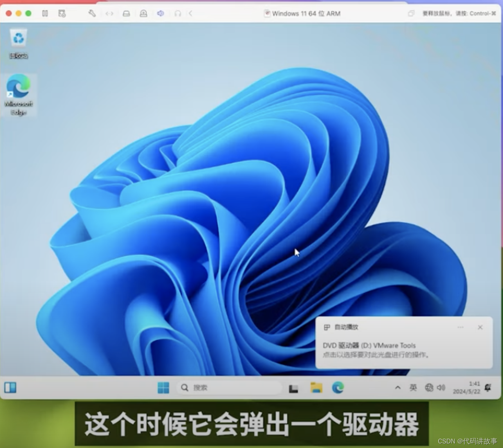The width and height of the screenshot is (503, 448).
Task: Collapse device icons with the left chevron
Action: click(x=190, y=14)
